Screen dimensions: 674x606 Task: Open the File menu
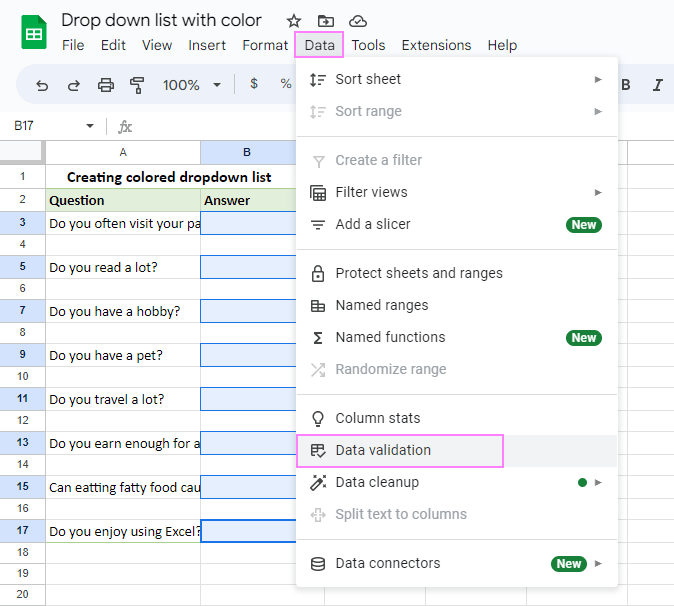[73, 45]
